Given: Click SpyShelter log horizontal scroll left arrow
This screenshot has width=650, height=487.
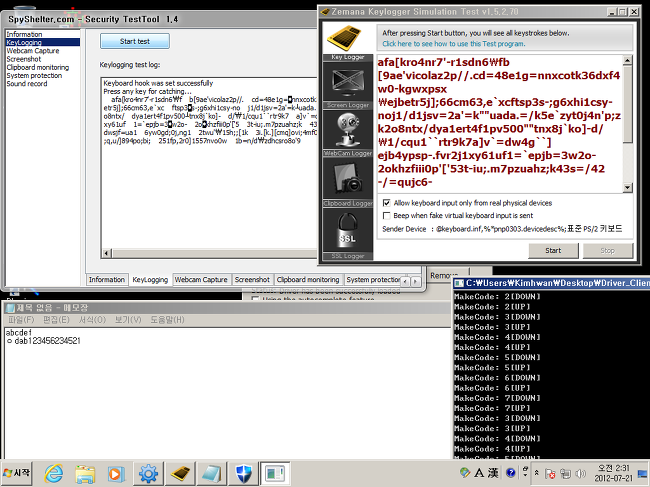Looking at the screenshot, I should [107, 253].
